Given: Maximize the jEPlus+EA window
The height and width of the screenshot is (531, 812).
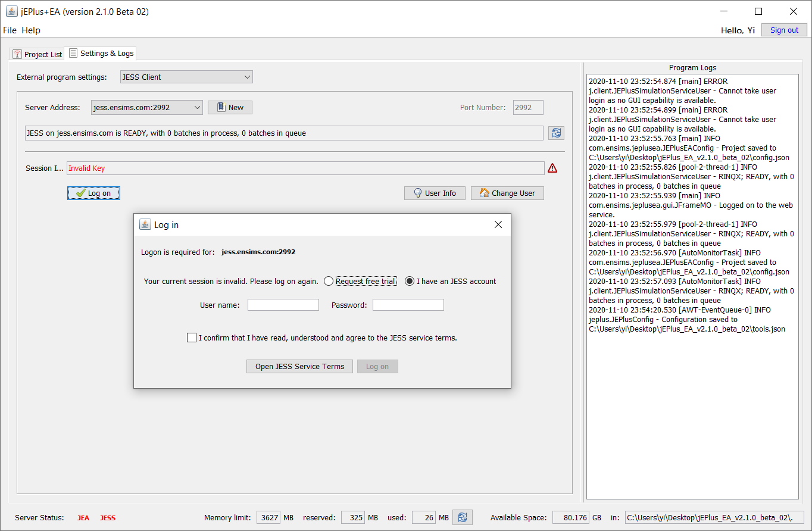Looking at the screenshot, I should [758, 11].
